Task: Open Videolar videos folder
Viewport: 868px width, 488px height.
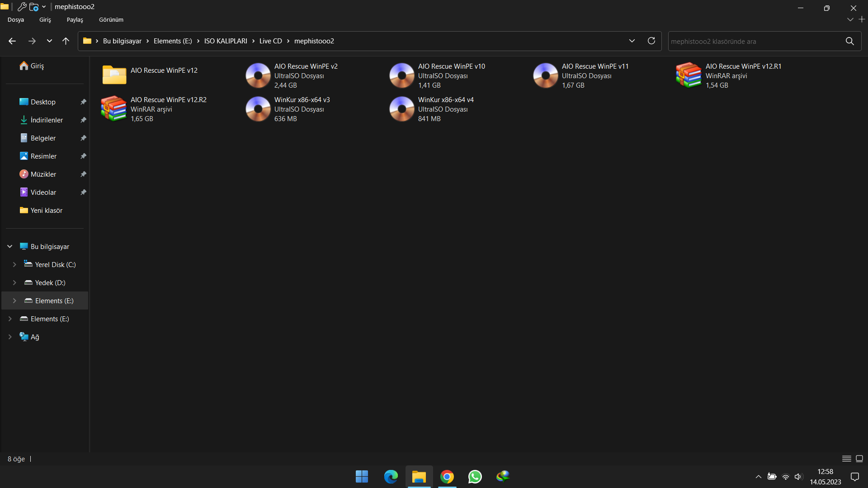Action: coord(38,192)
